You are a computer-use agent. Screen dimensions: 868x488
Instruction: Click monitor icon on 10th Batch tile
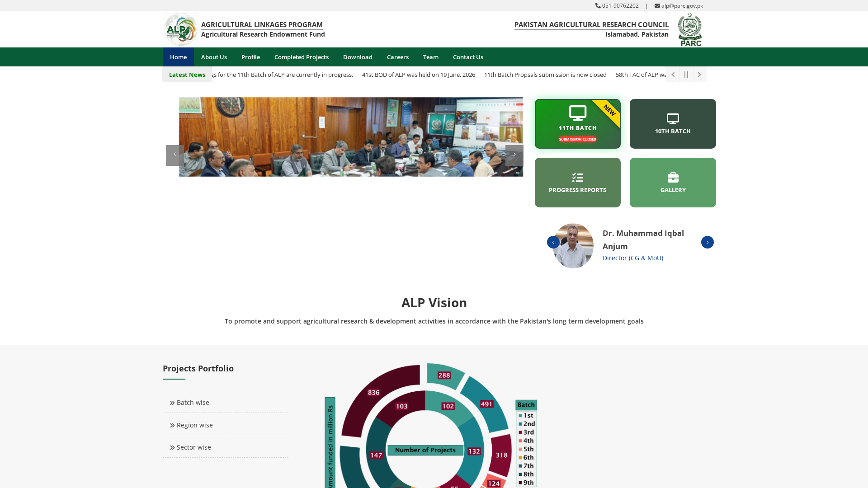[673, 119]
